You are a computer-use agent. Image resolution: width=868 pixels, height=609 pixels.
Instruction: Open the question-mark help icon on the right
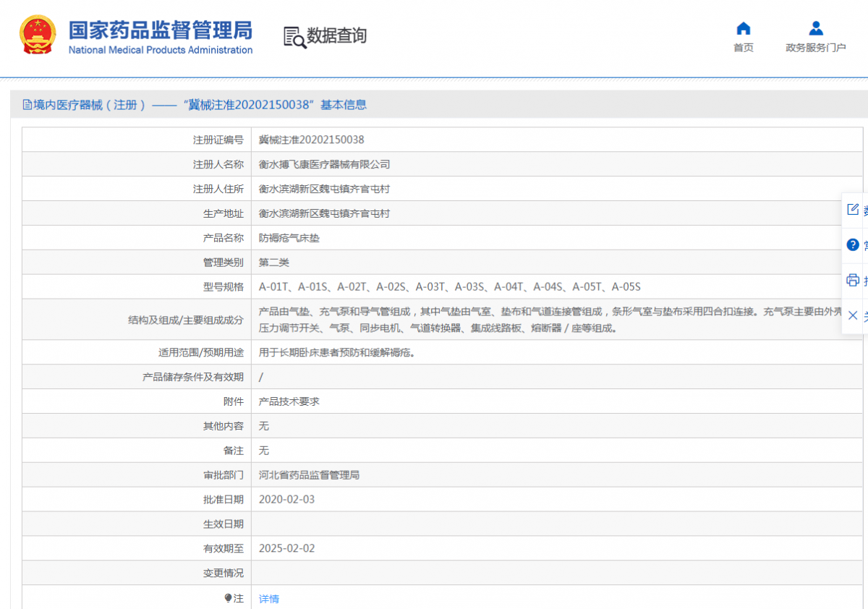(x=853, y=244)
